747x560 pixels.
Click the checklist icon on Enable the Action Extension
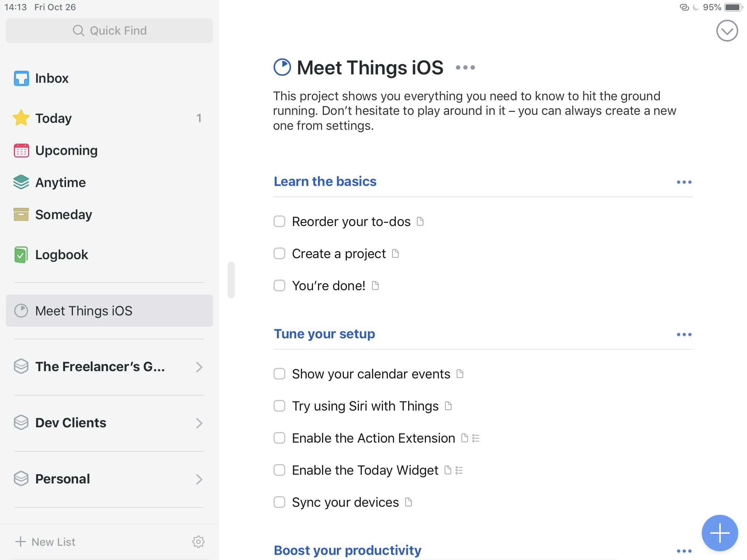(x=476, y=438)
